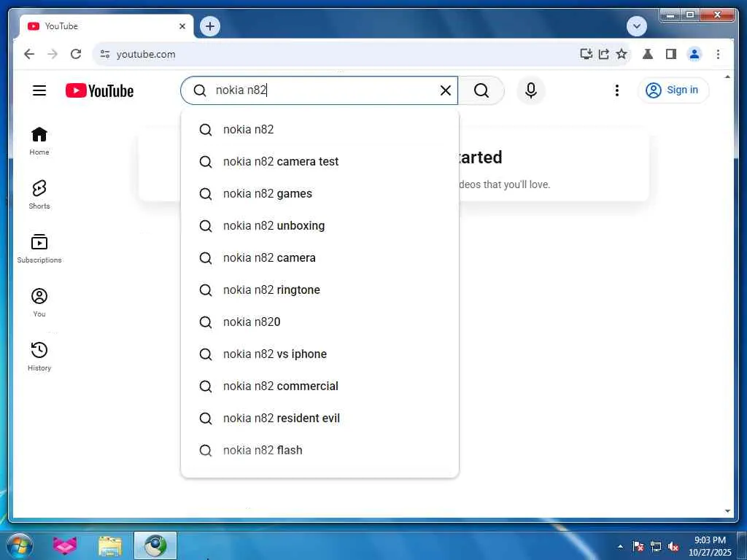The width and height of the screenshot is (747, 560).
Task: Open History in the sidebar
Action: click(x=39, y=356)
